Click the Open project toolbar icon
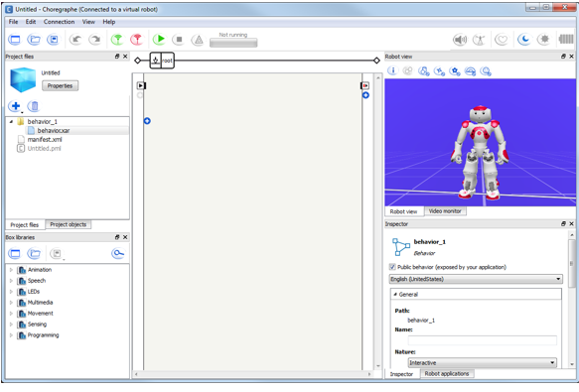Screen dimensions: 579x392 click(x=34, y=40)
